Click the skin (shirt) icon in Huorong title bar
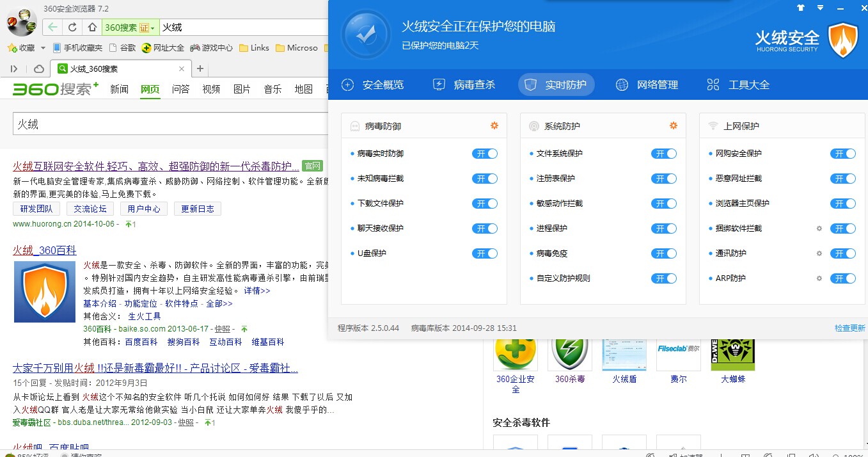Viewport: 868px width, 457px height. [800, 8]
